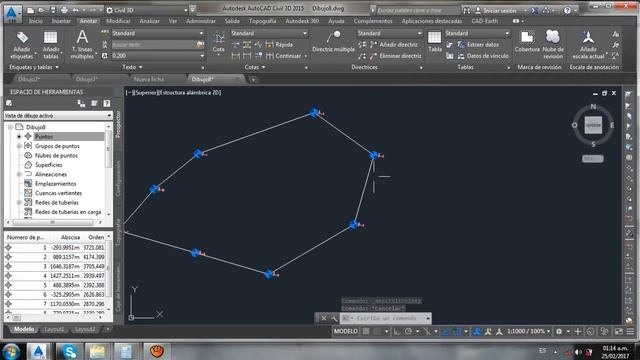
Task: Click the search keyword input field
Action: click(x=417, y=10)
